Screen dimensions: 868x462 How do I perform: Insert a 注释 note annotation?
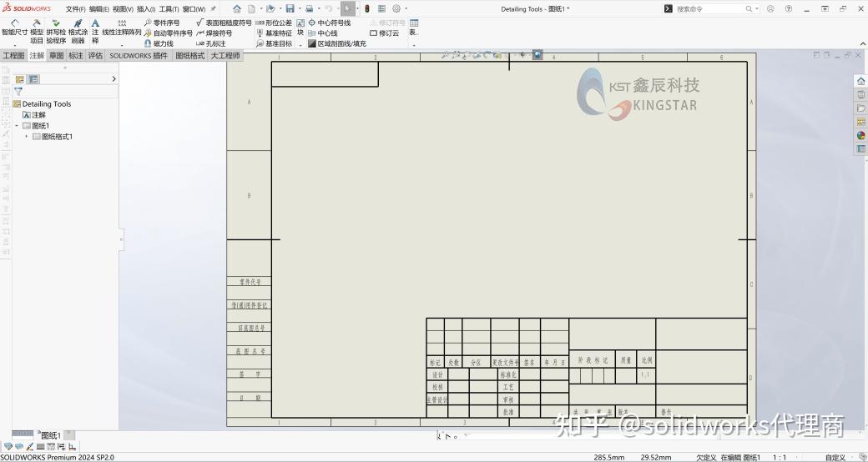tap(95, 32)
